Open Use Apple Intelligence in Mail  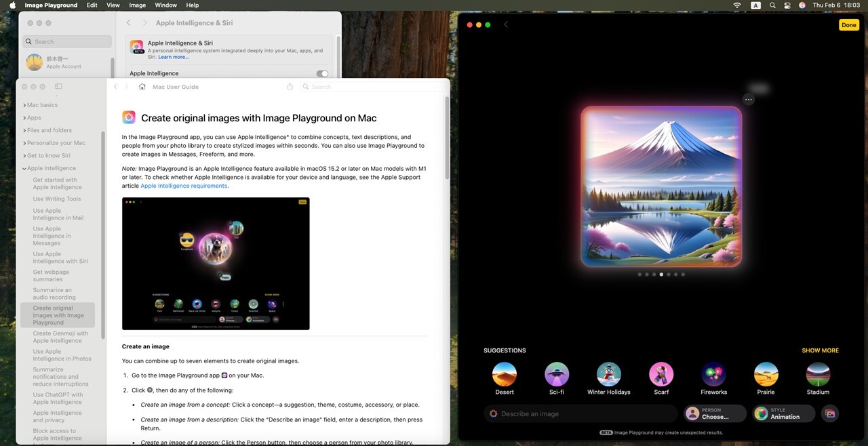click(58, 214)
